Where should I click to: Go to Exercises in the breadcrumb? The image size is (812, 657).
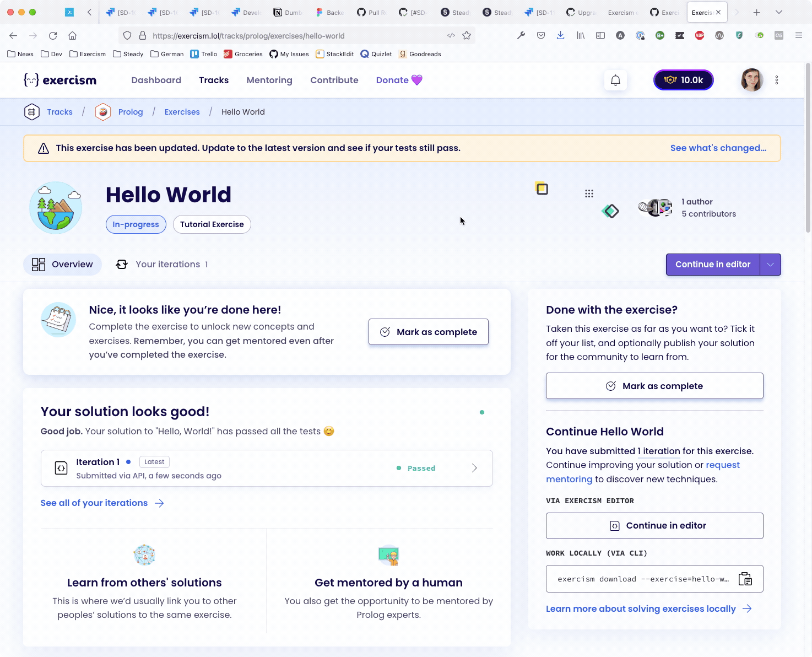pyautogui.click(x=182, y=112)
